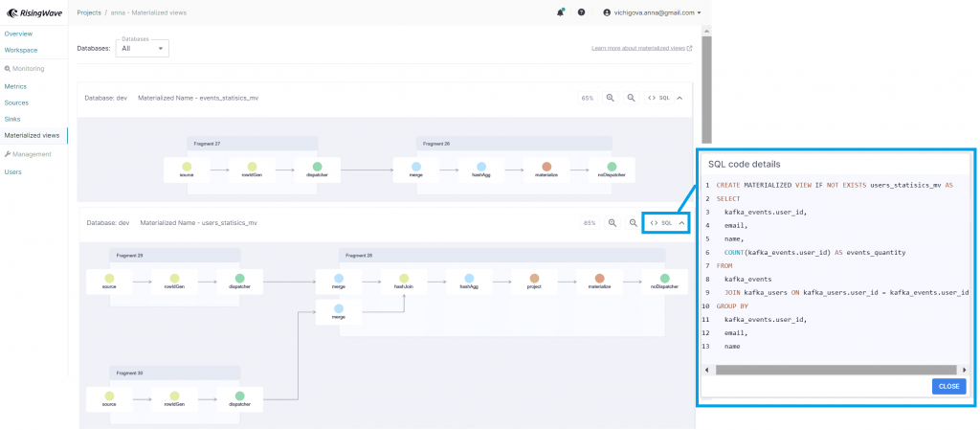Open the notifications bell
Screen dimensions: 980x430
point(560,12)
